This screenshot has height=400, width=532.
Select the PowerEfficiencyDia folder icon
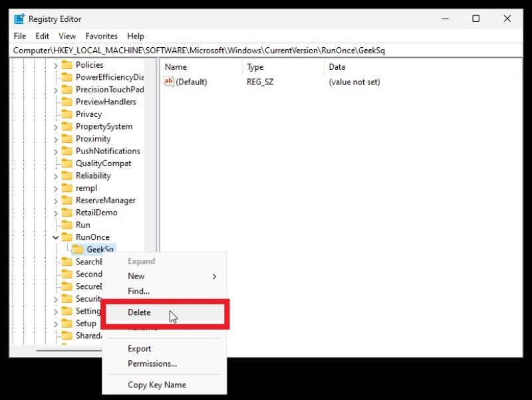click(x=67, y=77)
